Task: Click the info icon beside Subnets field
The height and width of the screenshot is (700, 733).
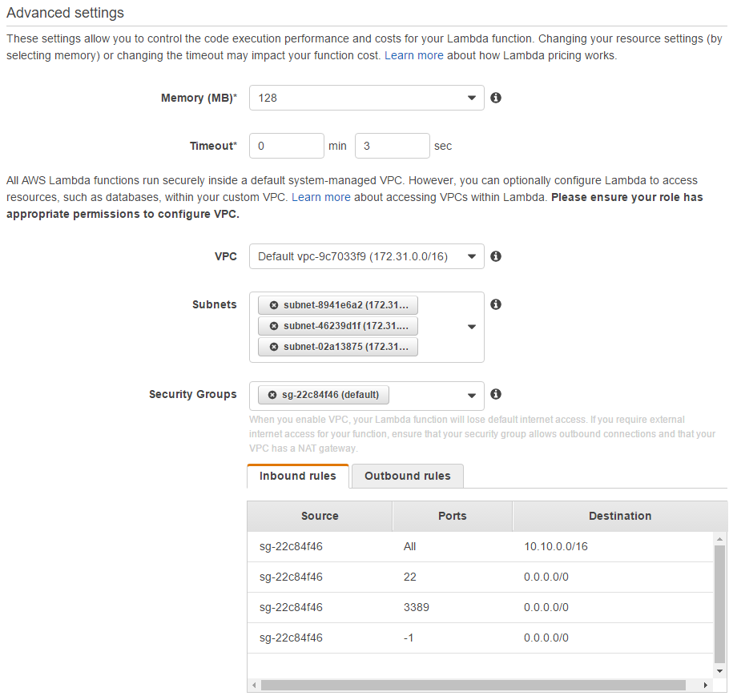Action: coord(496,304)
